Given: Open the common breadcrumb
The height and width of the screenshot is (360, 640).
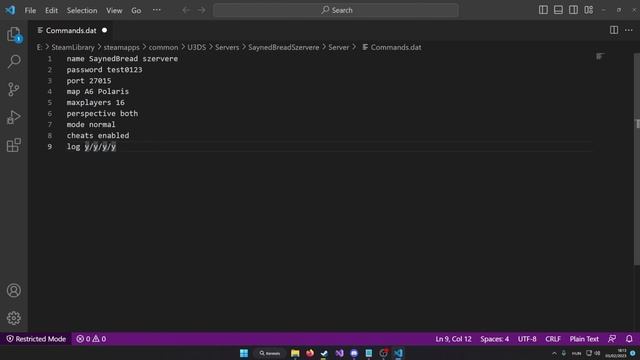Looking at the screenshot, I should pos(163,47).
